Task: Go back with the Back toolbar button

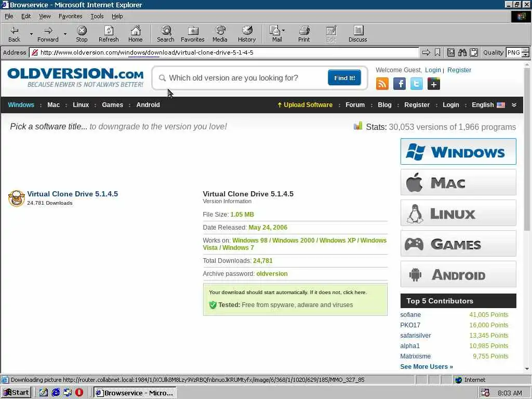Action: (x=14, y=34)
